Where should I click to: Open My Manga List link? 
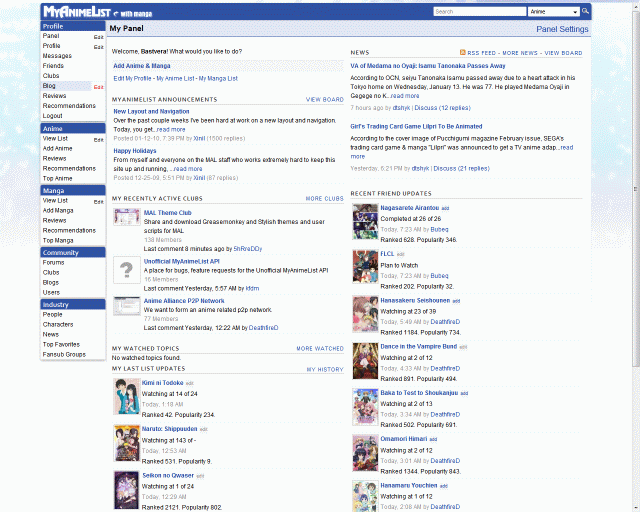218,78
